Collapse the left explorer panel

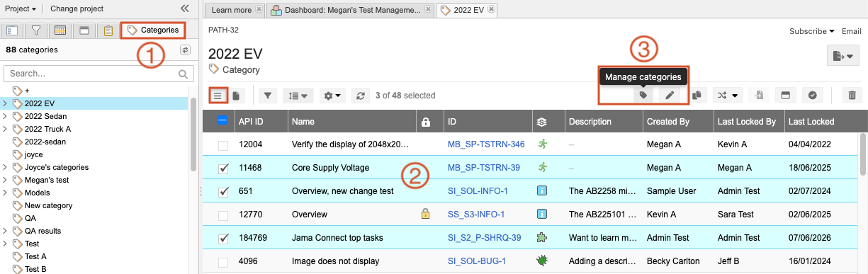(185, 8)
